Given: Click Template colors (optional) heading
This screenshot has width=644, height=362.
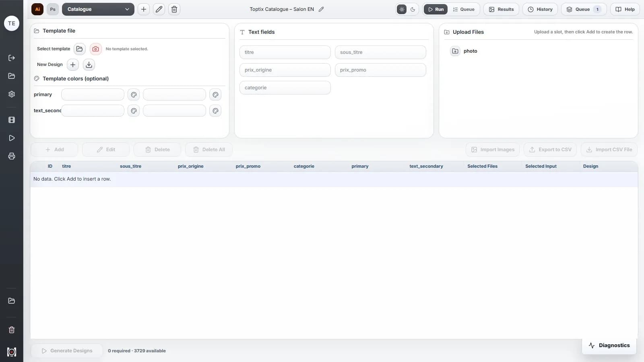Looking at the screenshot, I should (x=76, y=79).
